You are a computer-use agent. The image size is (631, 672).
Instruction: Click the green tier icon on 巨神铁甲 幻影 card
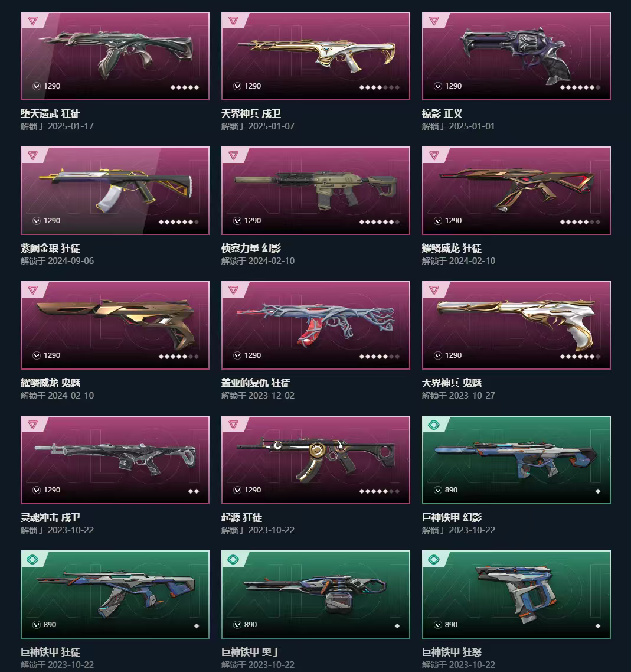(434, 425)
